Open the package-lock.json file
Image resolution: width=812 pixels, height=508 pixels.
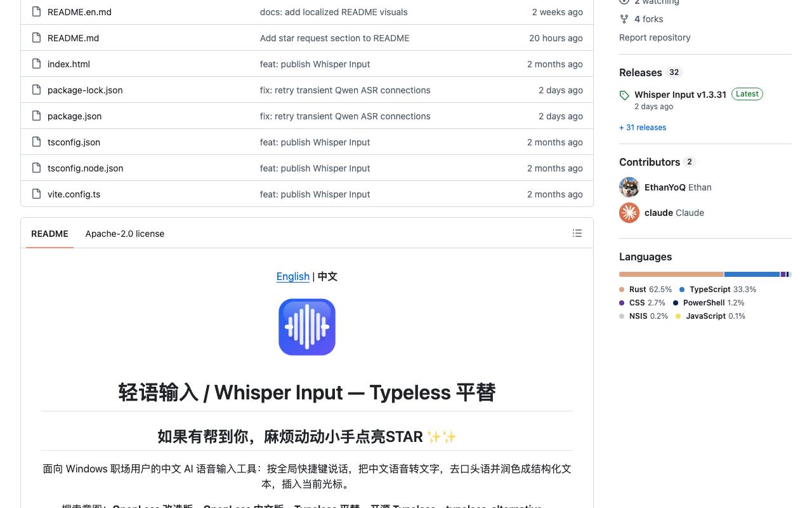pyautogui.click(x=85, y=90)
